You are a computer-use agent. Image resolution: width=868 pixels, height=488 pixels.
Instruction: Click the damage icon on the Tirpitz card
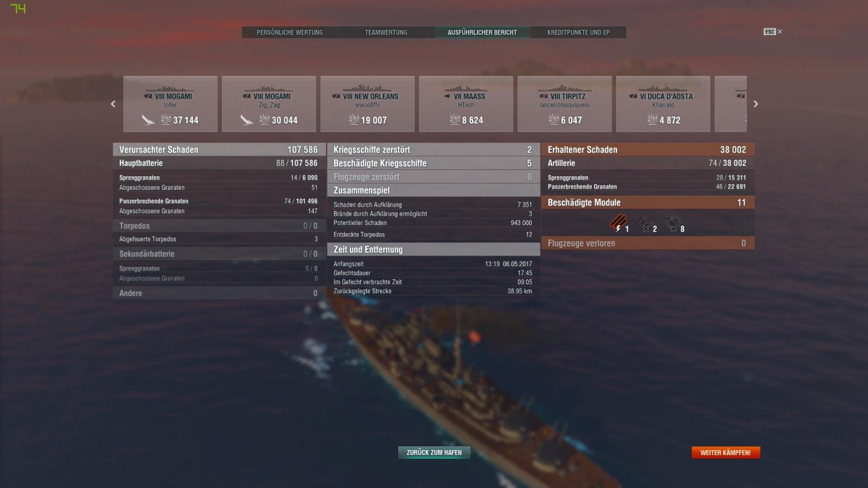[553, 119]
